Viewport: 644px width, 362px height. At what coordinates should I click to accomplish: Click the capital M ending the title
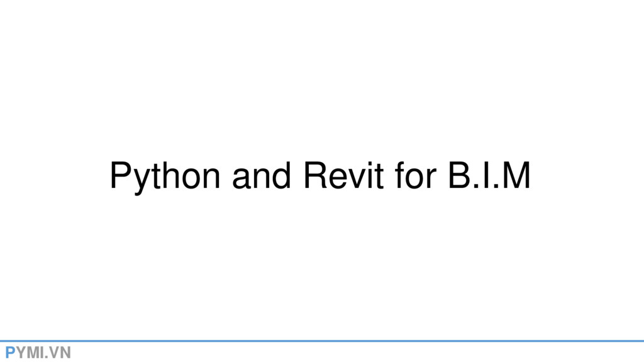point(516,176)
